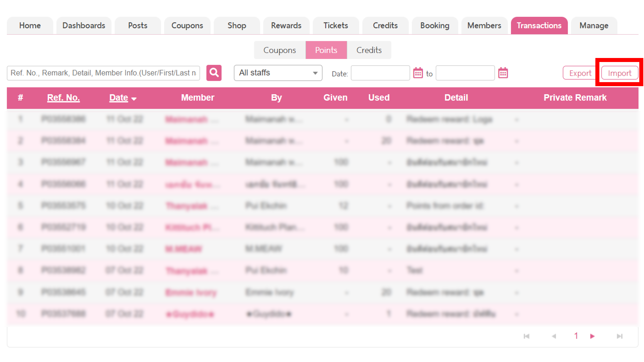Click the search magnifier icon
The image size is (644, 362).
coord(214,73)
